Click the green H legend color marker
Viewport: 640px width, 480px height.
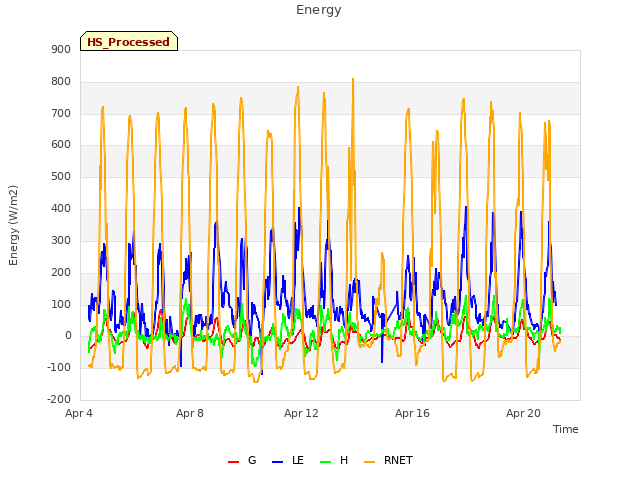(325, 462)
